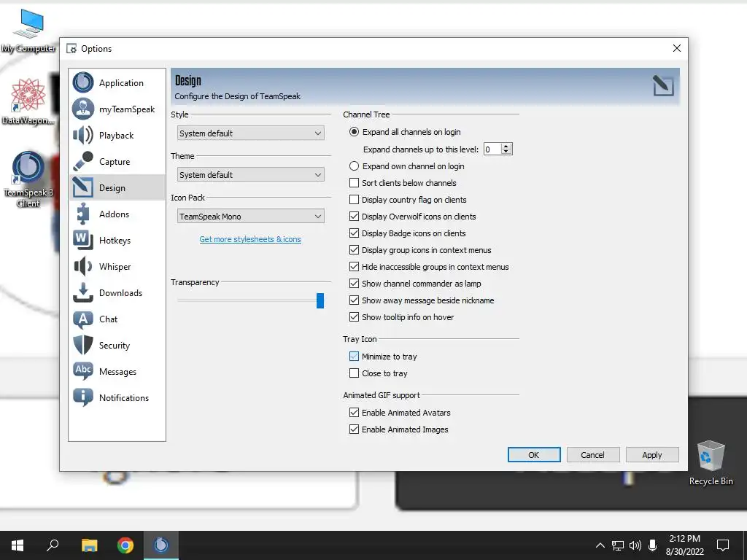This screenshot has width=747, height=560.
Task: Click the Downloads arrow icon
Action: point(83,292)
